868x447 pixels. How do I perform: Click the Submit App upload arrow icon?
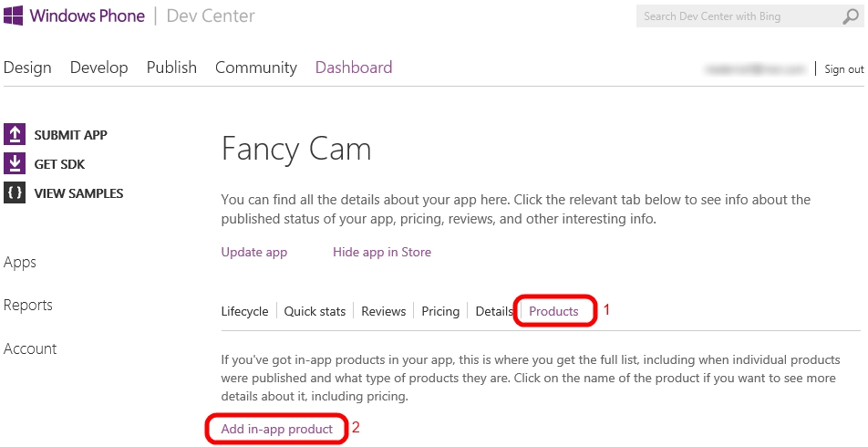pyautogui.click(x=15, y=135)
